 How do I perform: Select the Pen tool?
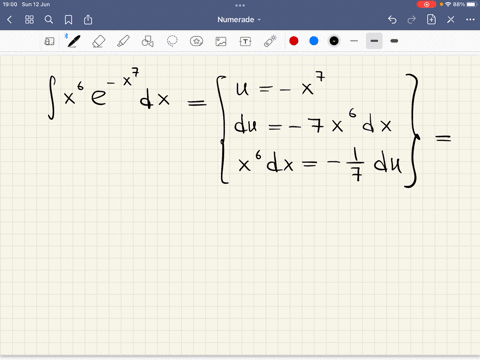click(73, 41)
